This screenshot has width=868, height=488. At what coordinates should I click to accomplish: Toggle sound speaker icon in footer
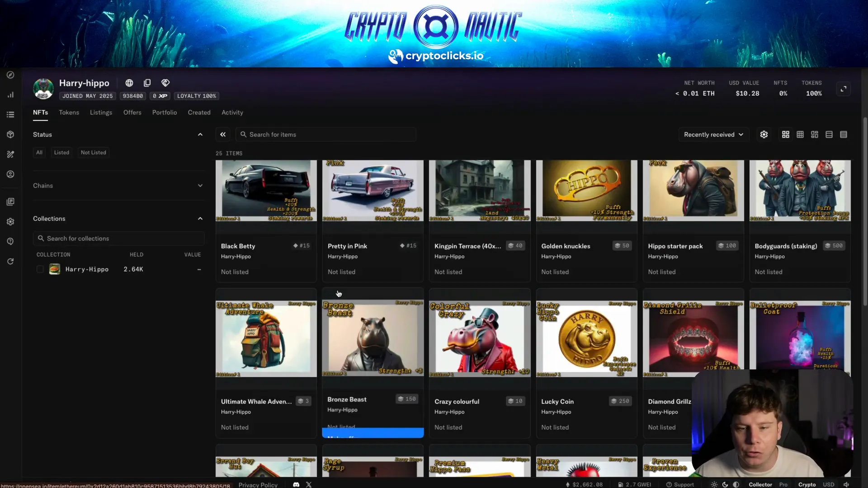point(846,484)
